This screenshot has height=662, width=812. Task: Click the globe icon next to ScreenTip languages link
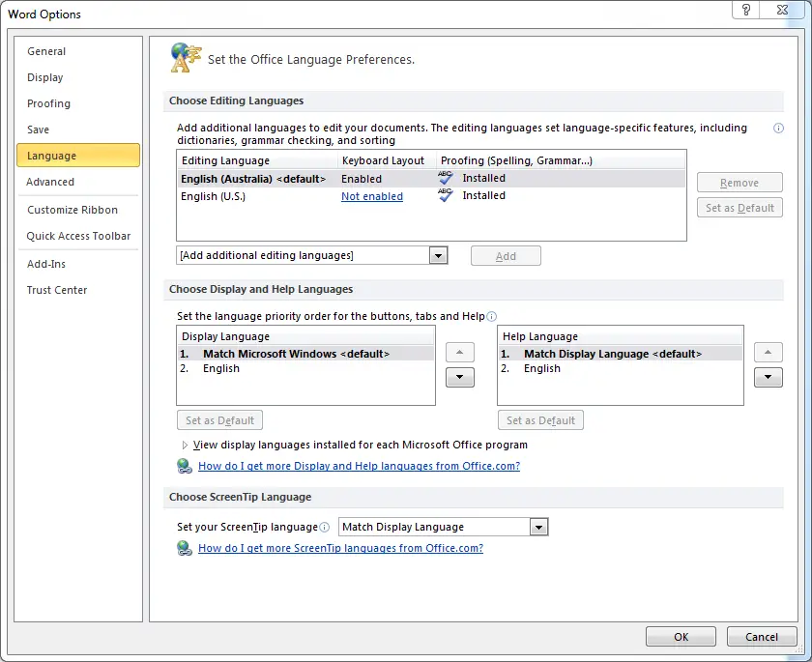(x=185, y=547)
